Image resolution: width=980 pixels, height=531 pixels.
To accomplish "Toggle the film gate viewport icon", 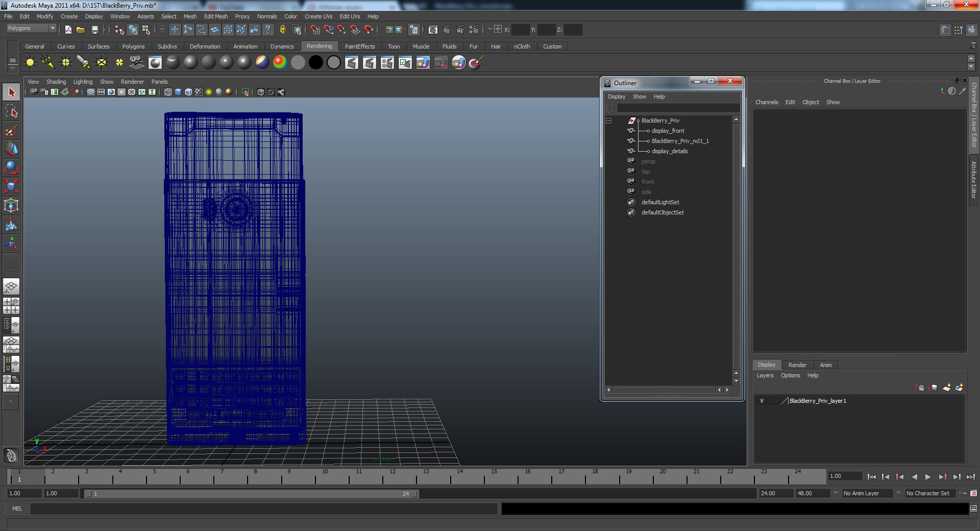I will pos(101,92).
